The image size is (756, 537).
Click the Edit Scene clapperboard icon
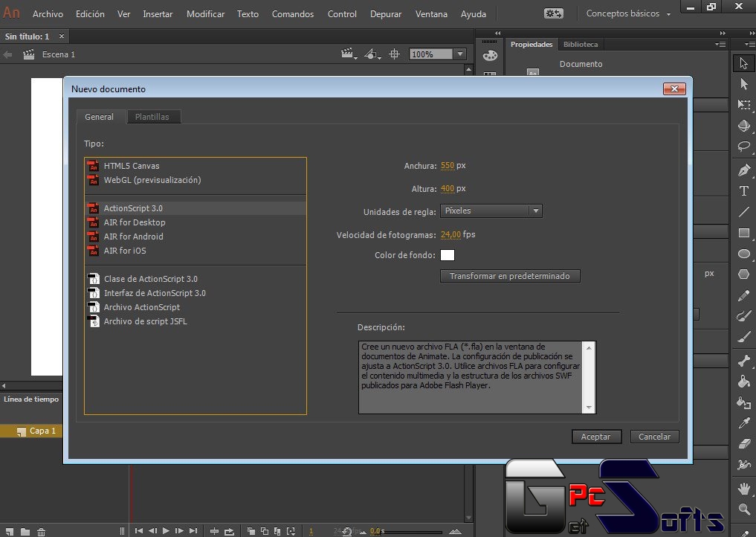(x=349, y=54)
